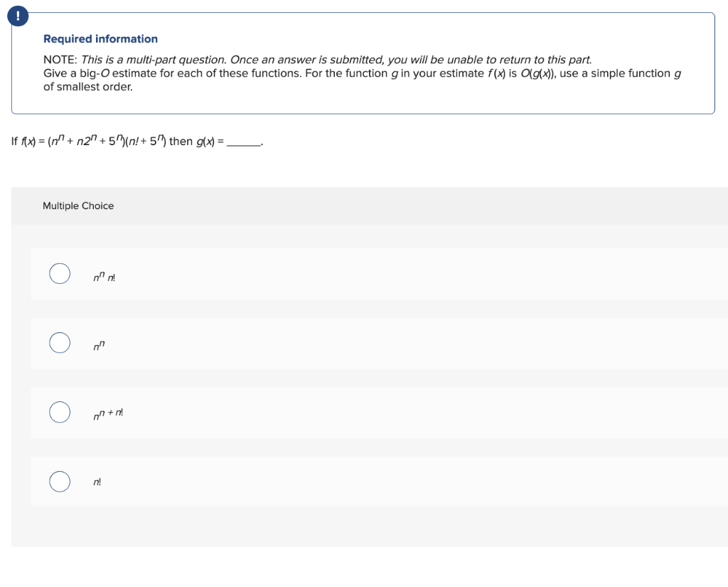Click the answer option labeled n^n
The height and width of the screenshot is (587, 728).
click(99, 346)
